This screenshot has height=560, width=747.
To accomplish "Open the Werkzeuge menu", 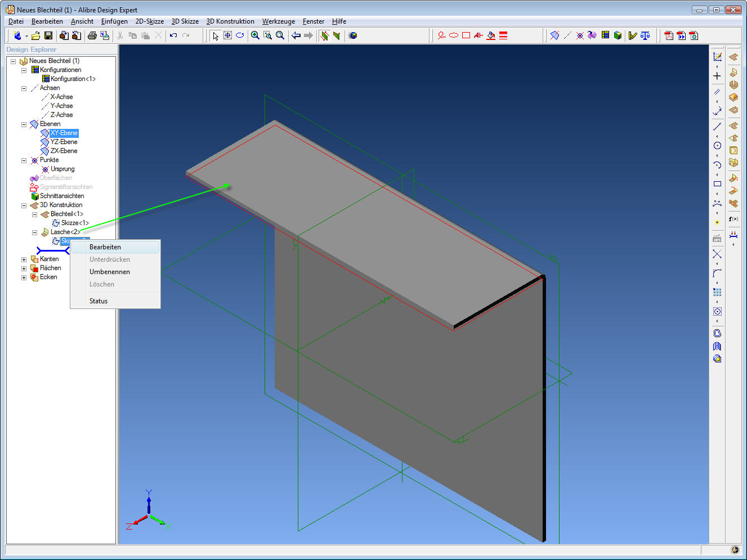I will [279, 21].
